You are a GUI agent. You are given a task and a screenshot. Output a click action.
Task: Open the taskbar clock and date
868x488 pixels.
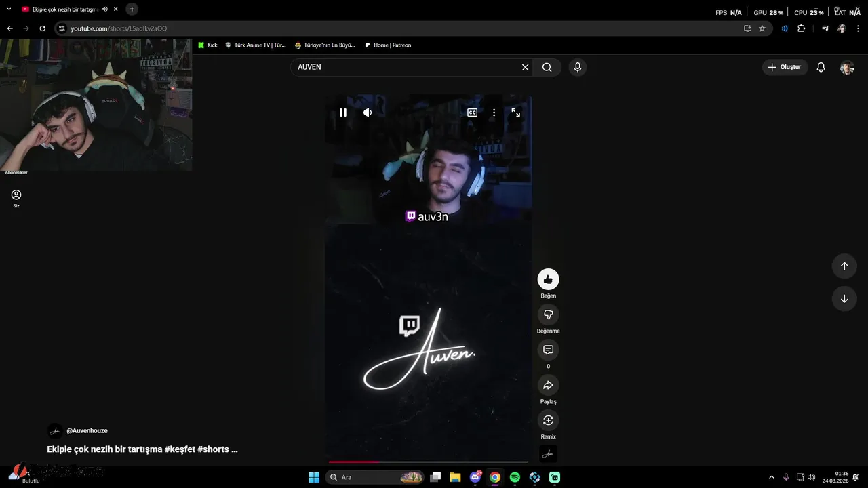(835, 477)
